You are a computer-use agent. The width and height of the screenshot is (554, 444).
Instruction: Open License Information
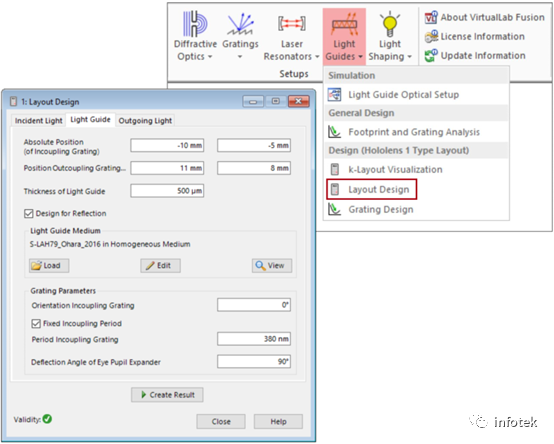tap(482, 36)
